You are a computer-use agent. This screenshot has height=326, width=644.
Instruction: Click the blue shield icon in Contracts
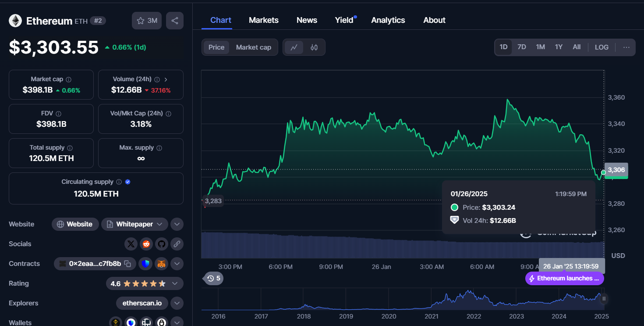click(x=145, y=264)
